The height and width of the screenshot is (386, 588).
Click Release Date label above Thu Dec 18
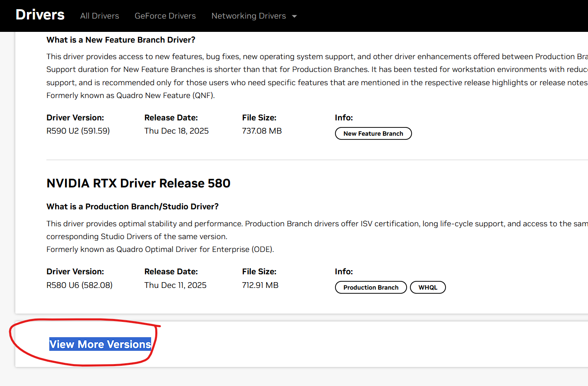[x=171, y=117]
